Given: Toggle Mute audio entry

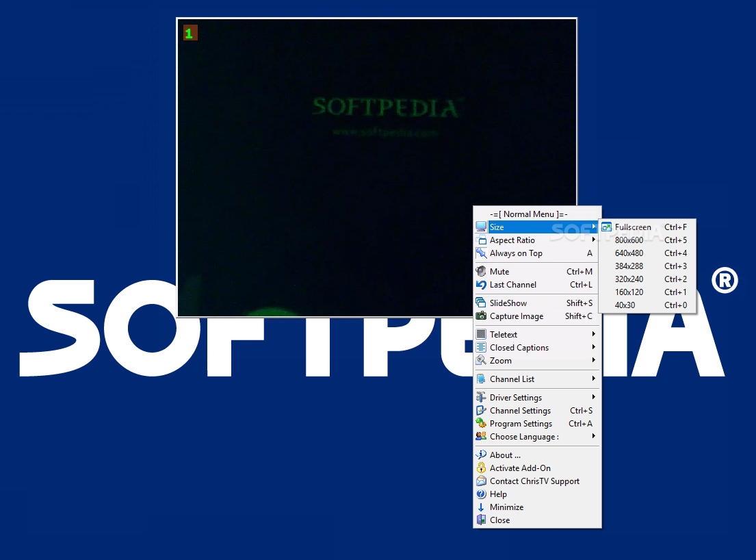Looking at the screenshot, I should click(x=537, y=272).
